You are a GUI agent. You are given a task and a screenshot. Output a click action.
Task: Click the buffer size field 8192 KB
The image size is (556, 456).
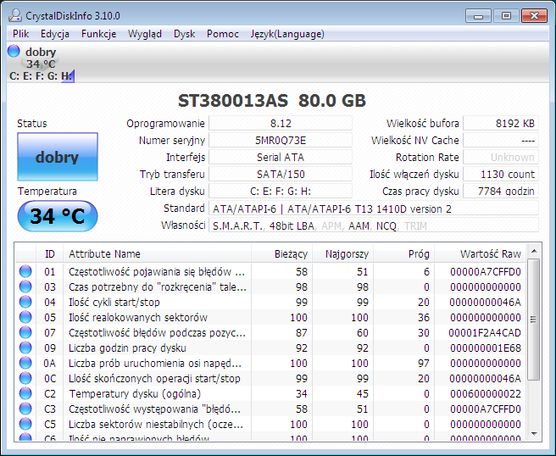point(501,123)
